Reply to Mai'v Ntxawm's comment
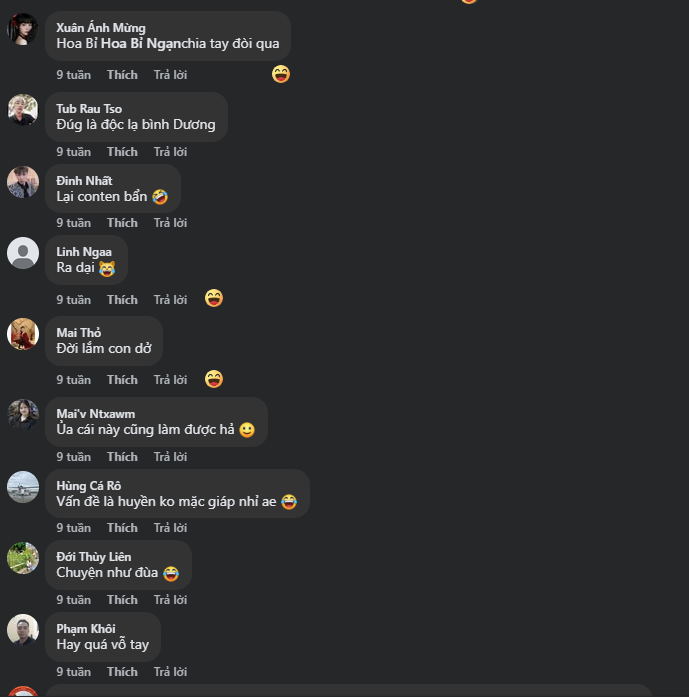689x697 pixels. pos(170,457)
